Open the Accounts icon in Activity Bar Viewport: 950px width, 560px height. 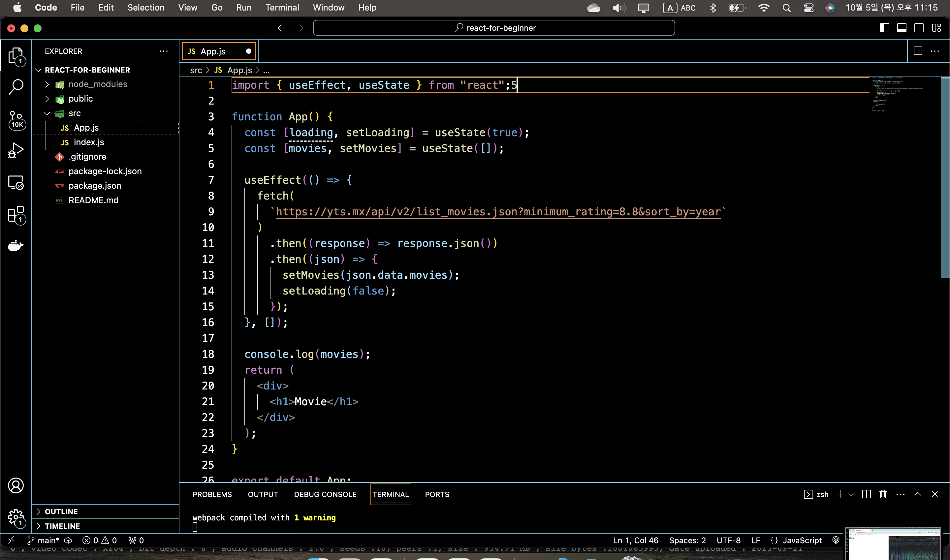[16, 485]
